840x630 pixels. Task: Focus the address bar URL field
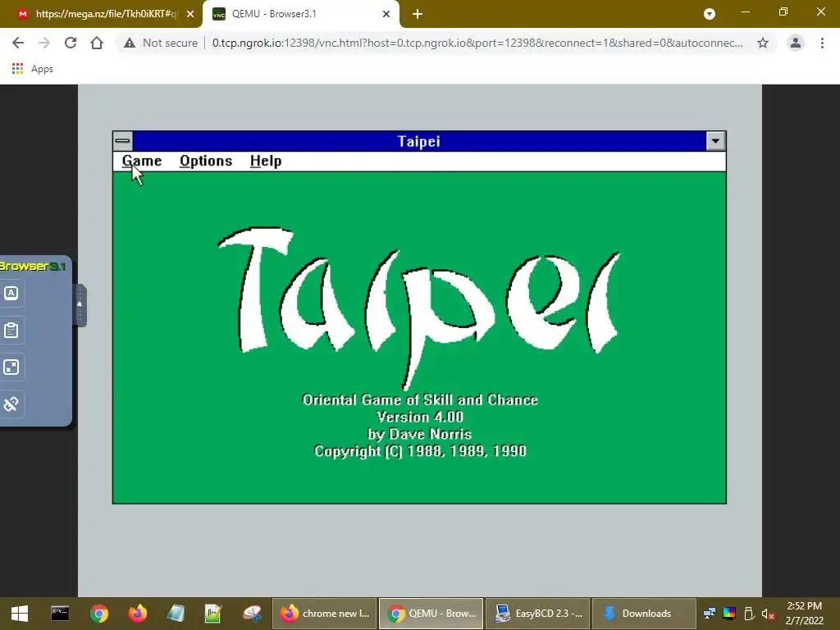pos(477,43)
